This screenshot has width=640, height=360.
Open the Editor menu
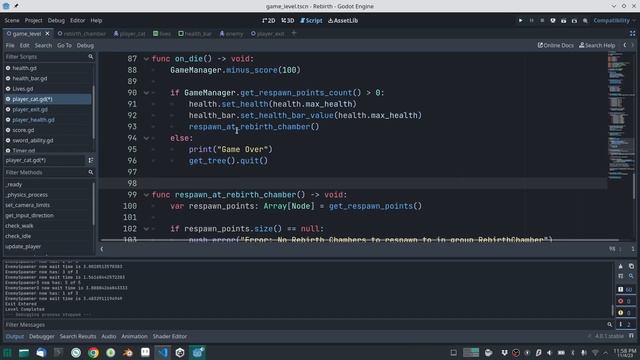[77, 20]
